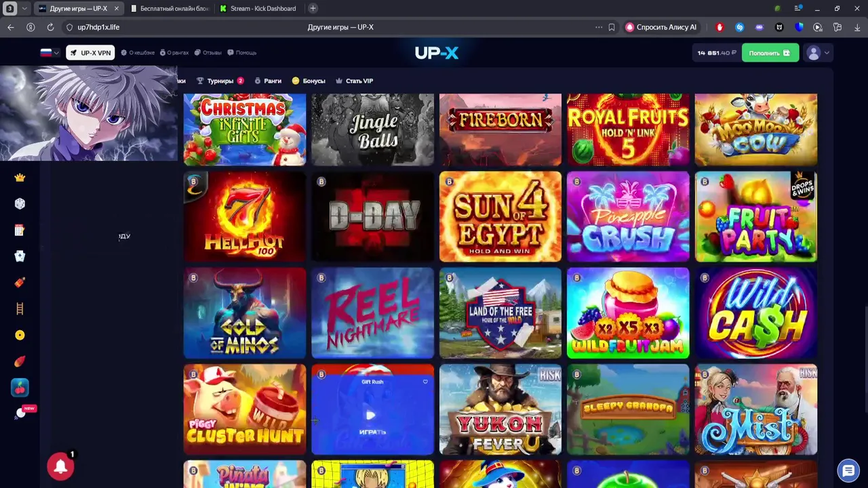Open a new browser tab with plus
This screenshot has width=868, height=488.
click(313, 8)
